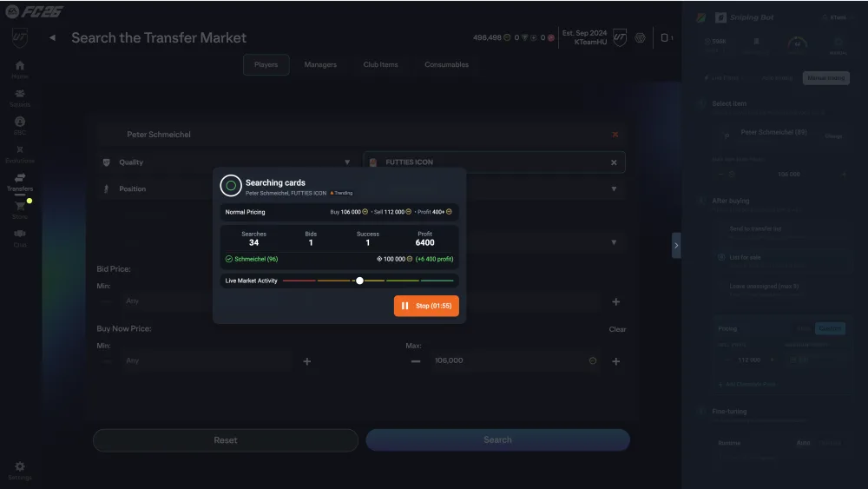Viewport: 868px width, 489px height.
Task: Click Clear next to Buy Now Price
Action: 617,329
